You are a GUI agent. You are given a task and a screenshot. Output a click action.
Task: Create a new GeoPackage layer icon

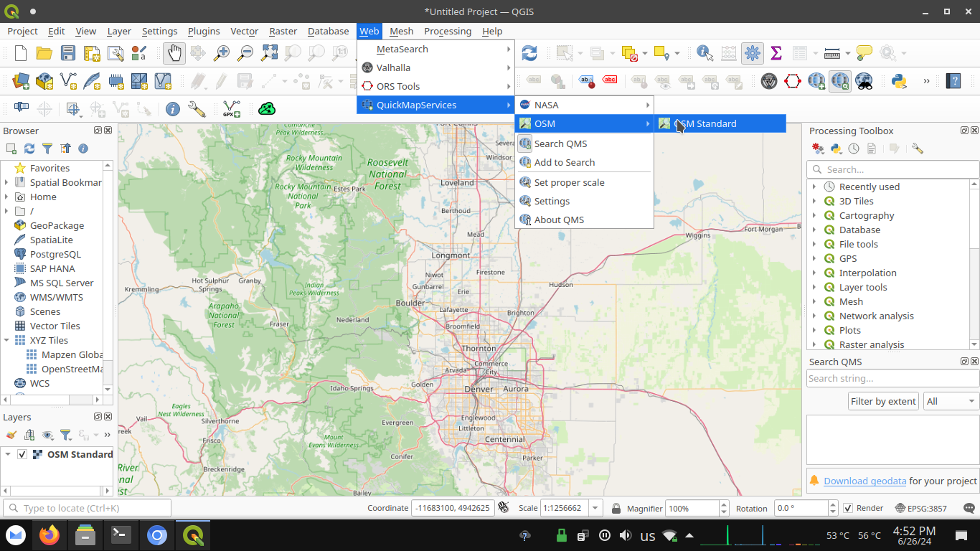(44, 81)
